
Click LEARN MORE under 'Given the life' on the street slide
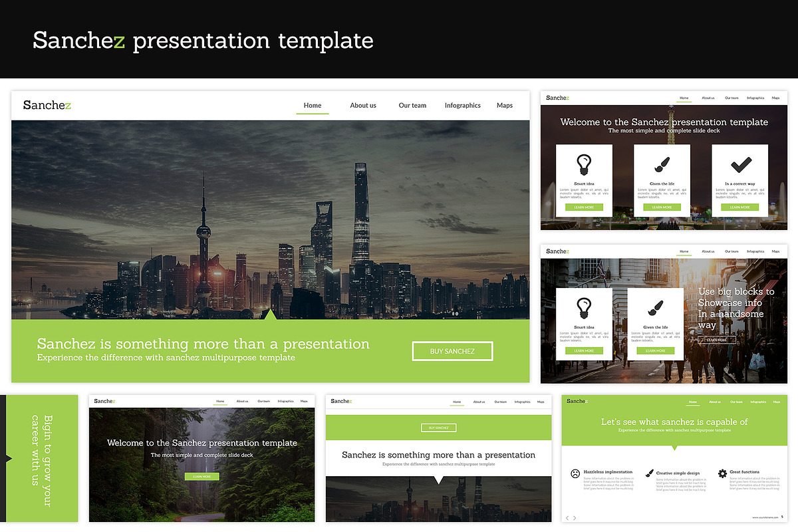[x=655, y=350]
